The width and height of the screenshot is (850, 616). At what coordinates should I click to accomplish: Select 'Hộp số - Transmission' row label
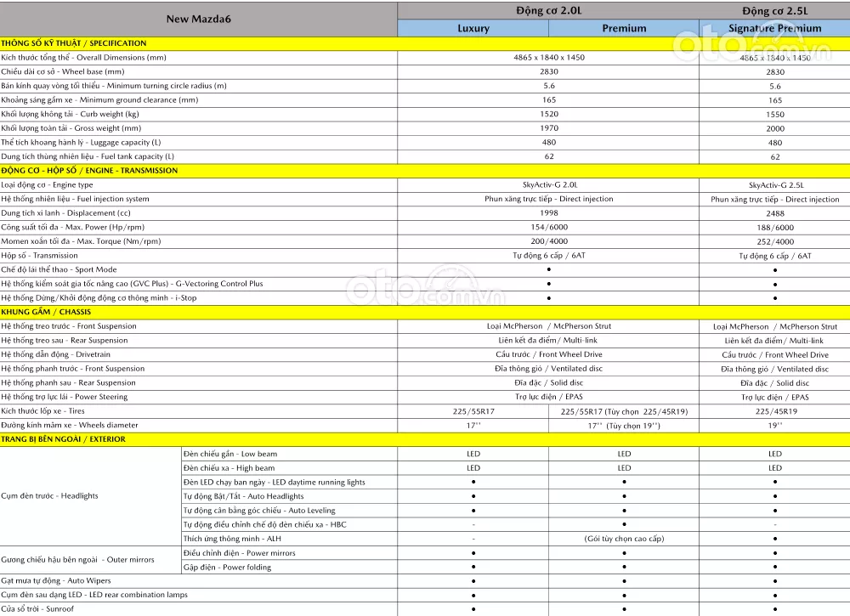[x=40, y=255]
